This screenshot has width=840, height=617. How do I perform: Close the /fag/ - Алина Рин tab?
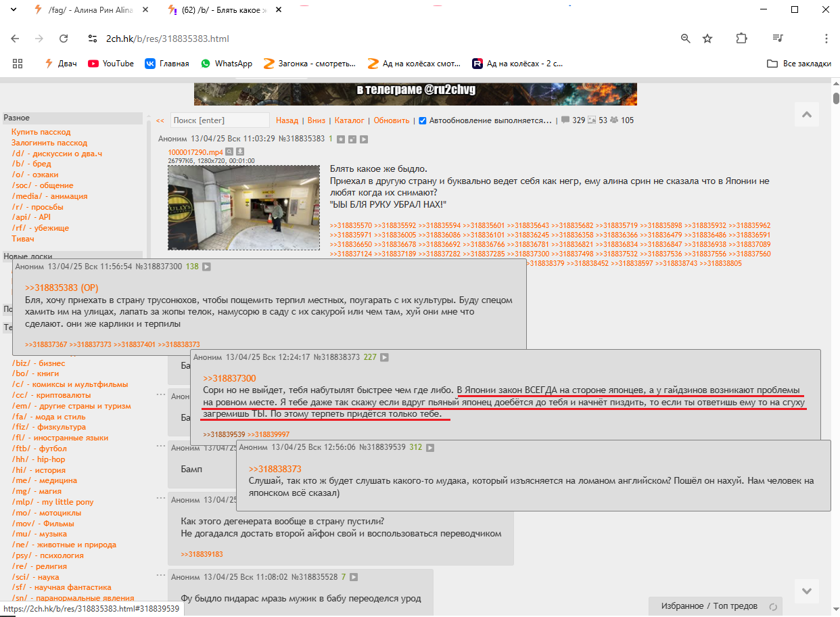tap(144, 10)
